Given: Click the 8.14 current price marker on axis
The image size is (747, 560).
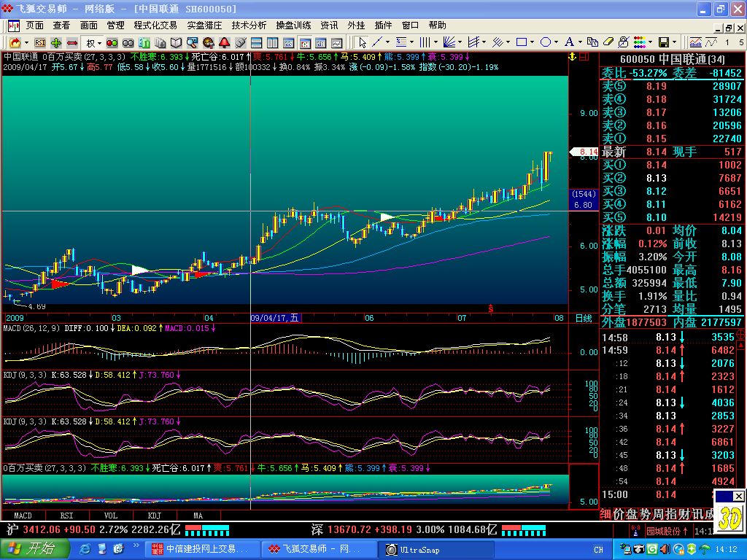Looking at the screenshot, I should point(584,152).
